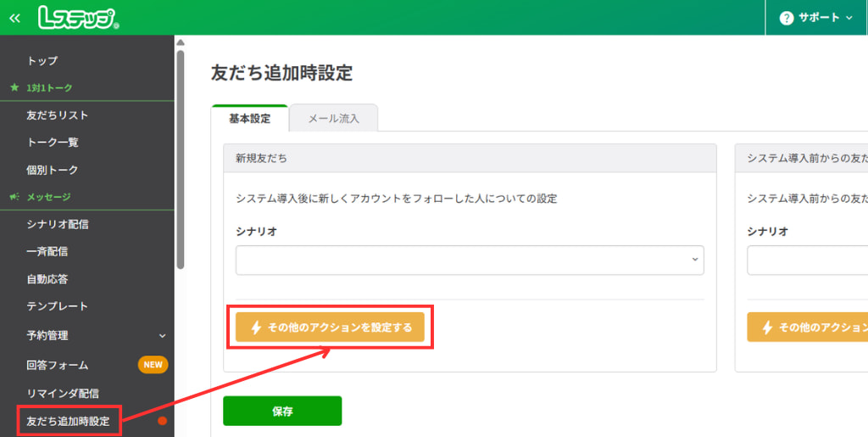Open 回答フォーム menu item

(58, 365)
